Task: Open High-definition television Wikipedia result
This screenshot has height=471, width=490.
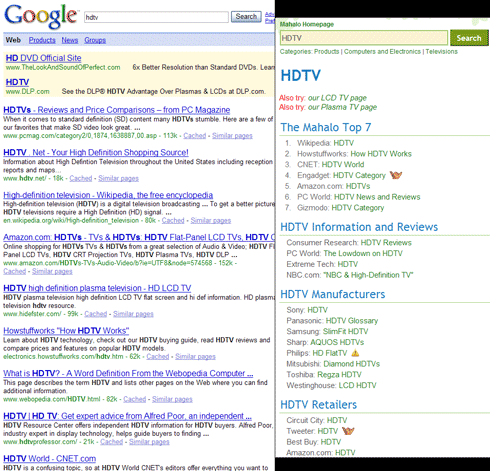Action: click(x=108, y=195)
